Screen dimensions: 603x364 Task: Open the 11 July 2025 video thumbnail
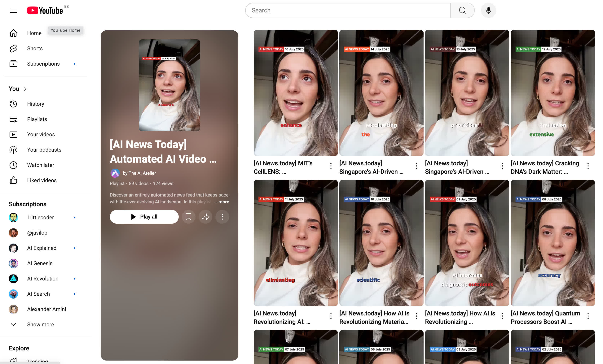[x=296, y=243]
